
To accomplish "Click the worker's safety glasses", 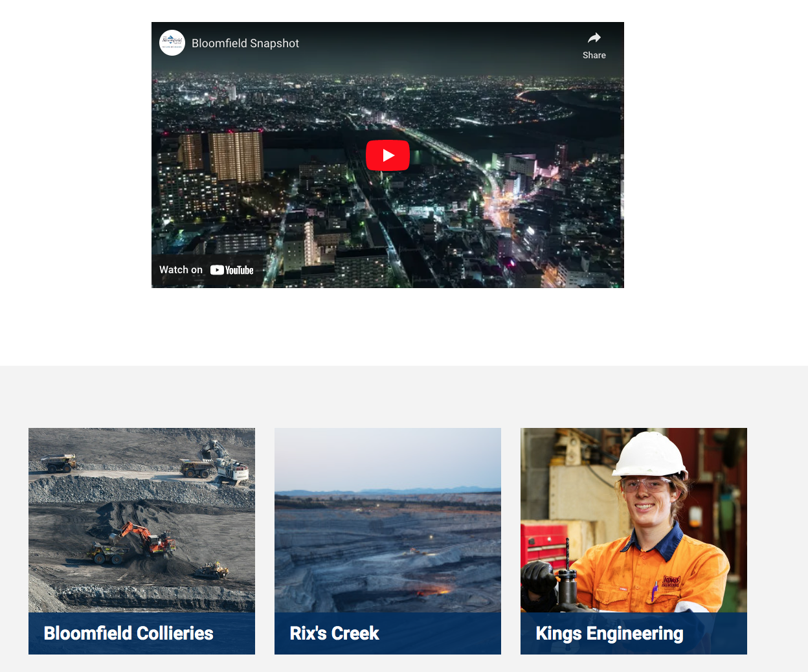I will click(645, 484).
